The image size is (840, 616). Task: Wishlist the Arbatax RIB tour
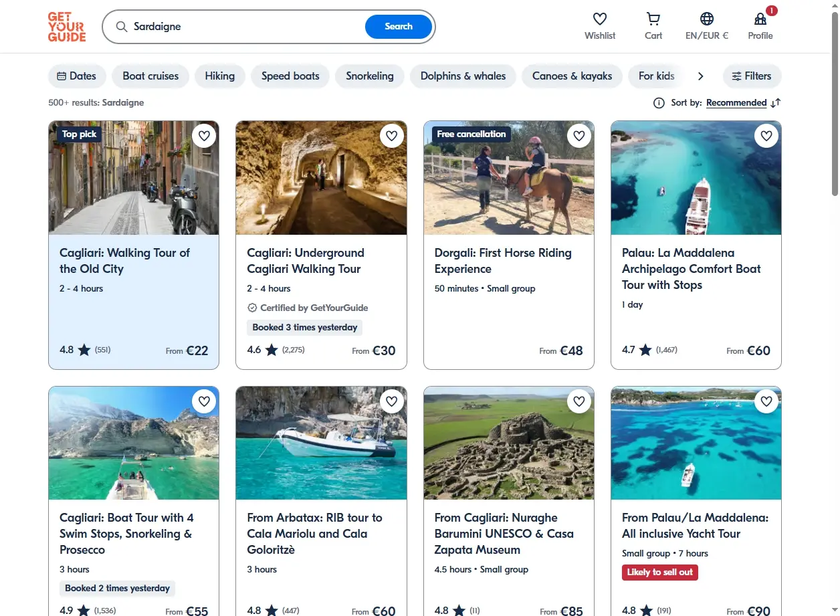392,401
